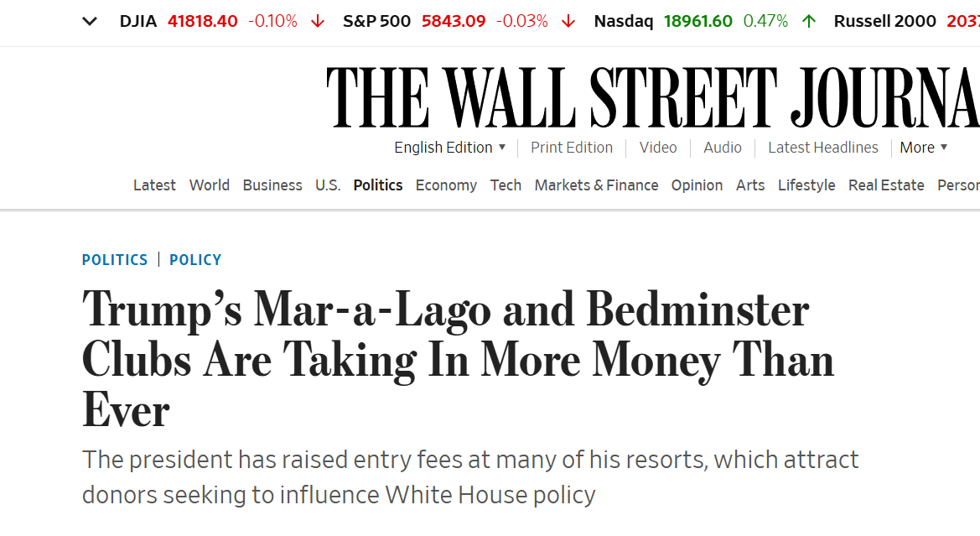Viewport: 980px width, 536px height.
Task: Select the Politics navigation tab
Action: pyautogui.click(x=377, y=185)
